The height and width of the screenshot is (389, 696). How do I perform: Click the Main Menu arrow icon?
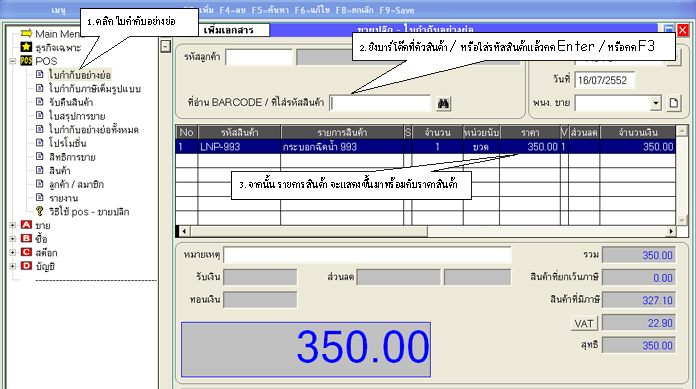pos(26,33)
